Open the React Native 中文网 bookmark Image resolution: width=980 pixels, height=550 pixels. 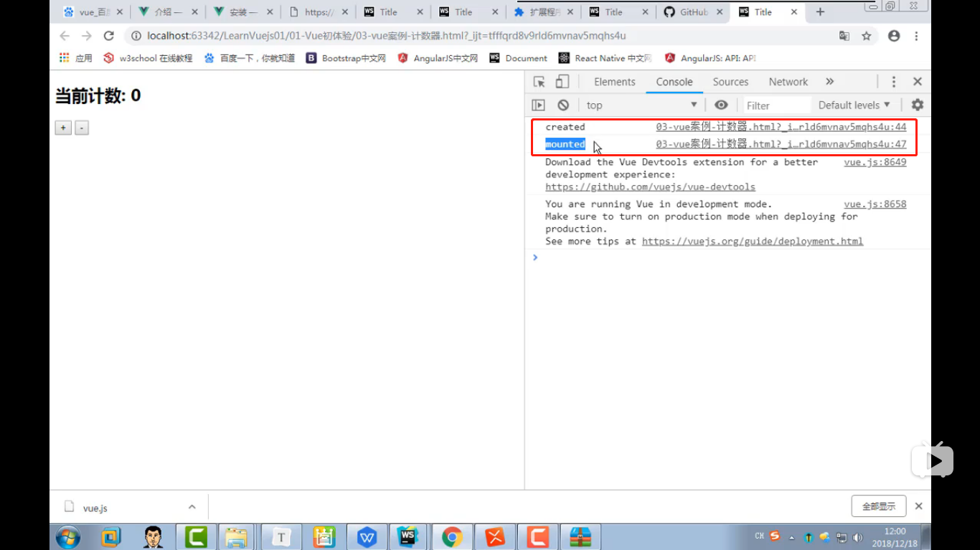coord(606,58)
